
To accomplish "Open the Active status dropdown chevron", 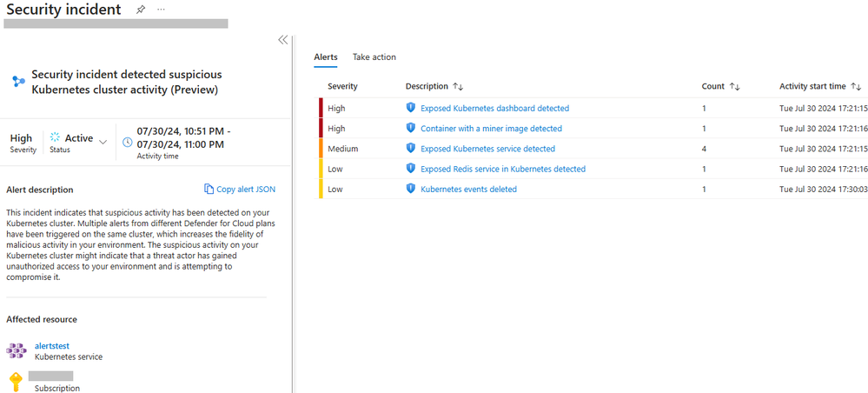I will (x=103, y=142).
